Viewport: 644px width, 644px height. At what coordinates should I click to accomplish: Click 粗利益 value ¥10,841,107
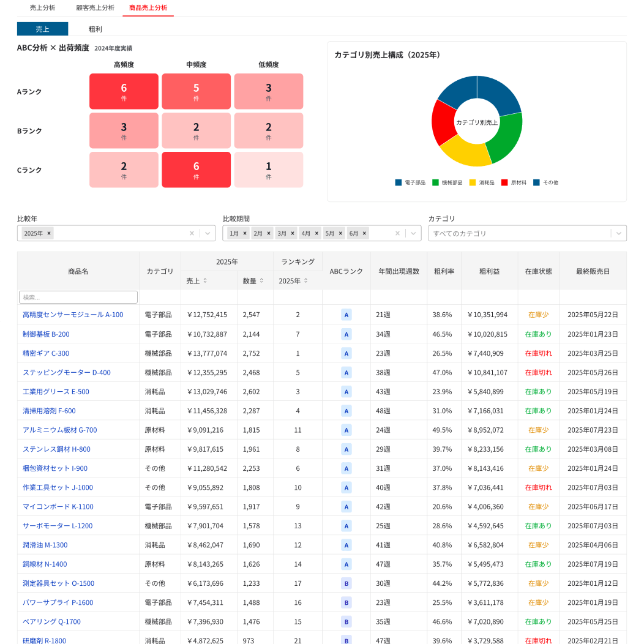487,373
